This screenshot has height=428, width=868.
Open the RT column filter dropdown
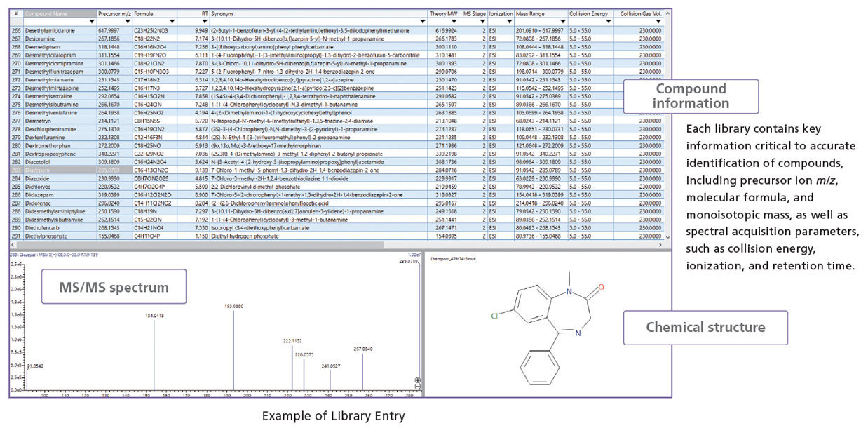point(204,22)
